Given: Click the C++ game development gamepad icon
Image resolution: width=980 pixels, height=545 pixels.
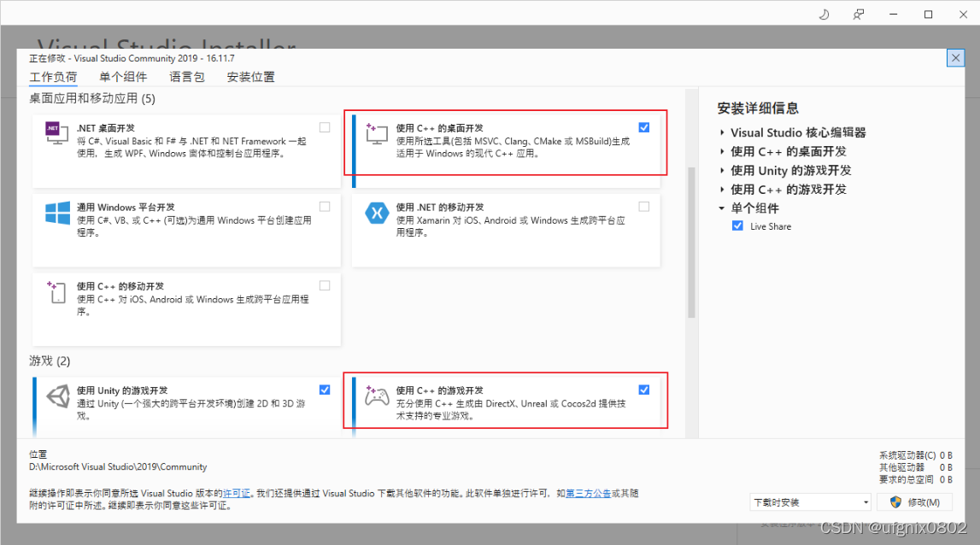Looking at the screenshot, I should coord(377,396).
